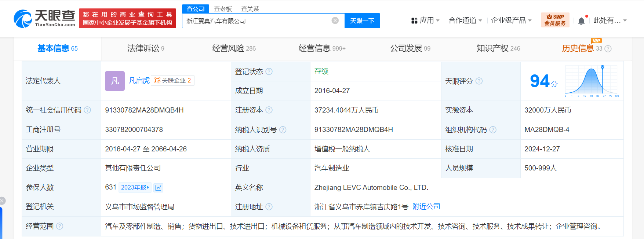Open the TianYanCha logo homepage
The width and height of the screenshot is (644, 239).
tap(44, 19)
